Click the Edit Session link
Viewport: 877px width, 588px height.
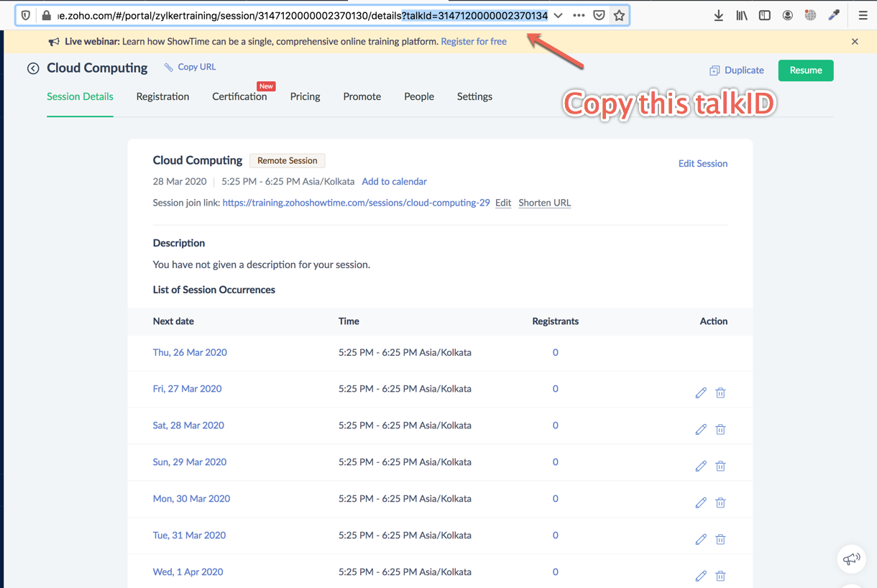(703, 164)
